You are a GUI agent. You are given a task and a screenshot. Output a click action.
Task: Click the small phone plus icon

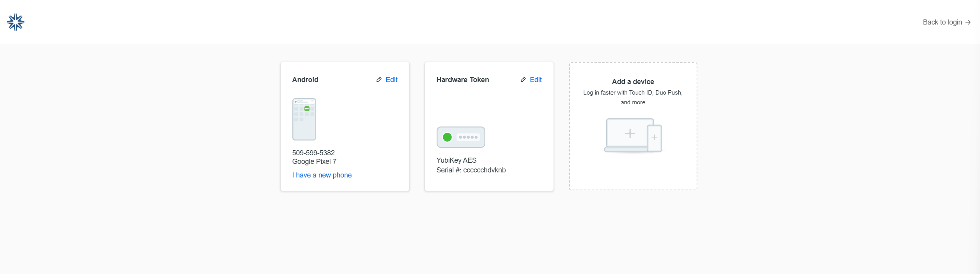pos(654,137)
